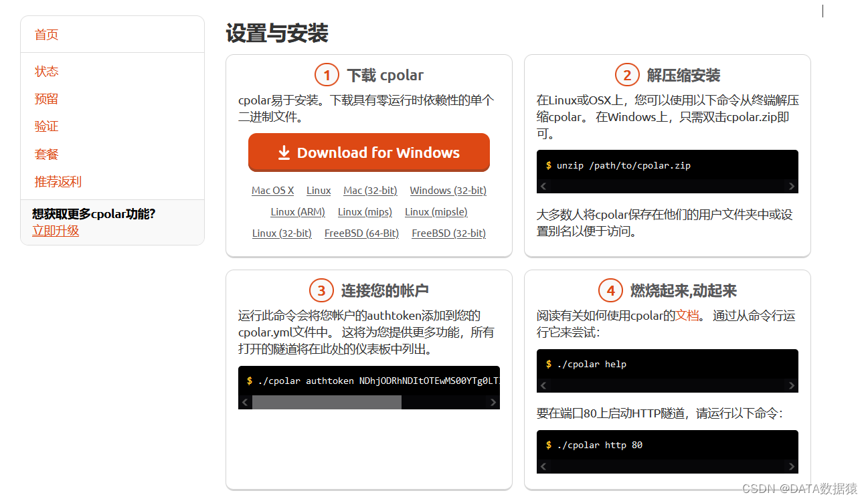Click the 解压缩安装 step heading

pos(683,76)
